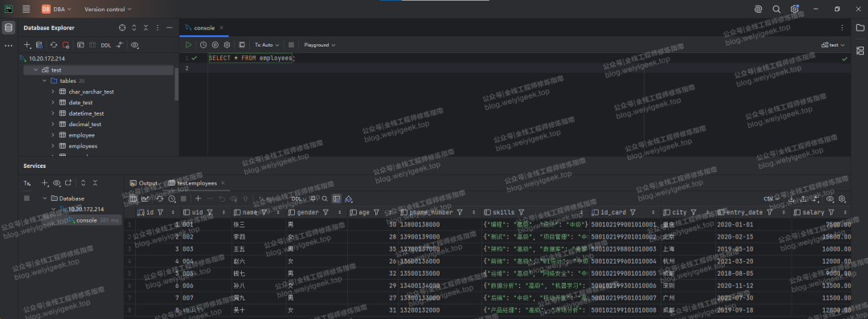Image resolution: width=868 pixels, height=319 pixels.
Task: Toggle color fill paint bucket in results toolbar
Action: click(x=349, y=198)
